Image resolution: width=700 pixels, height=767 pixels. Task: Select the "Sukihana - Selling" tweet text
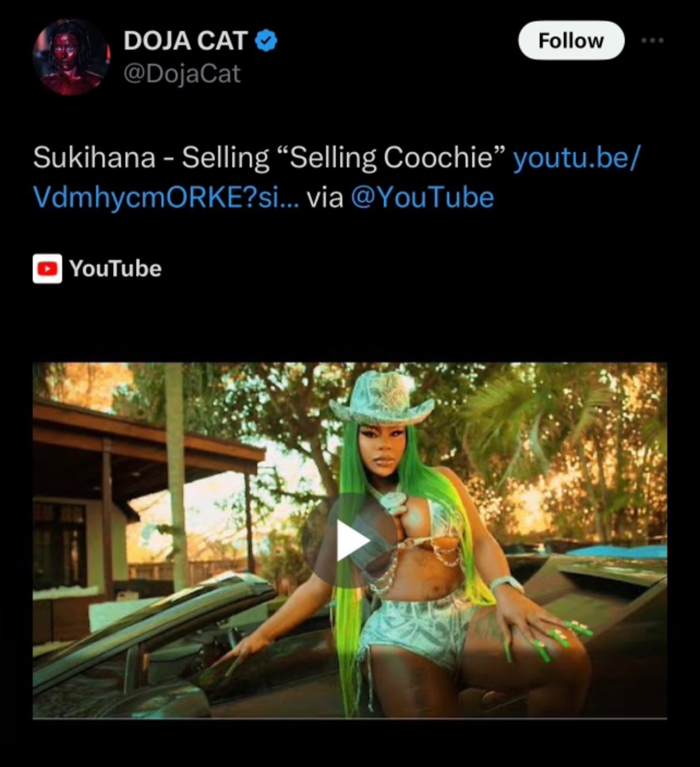pos(151,158)
